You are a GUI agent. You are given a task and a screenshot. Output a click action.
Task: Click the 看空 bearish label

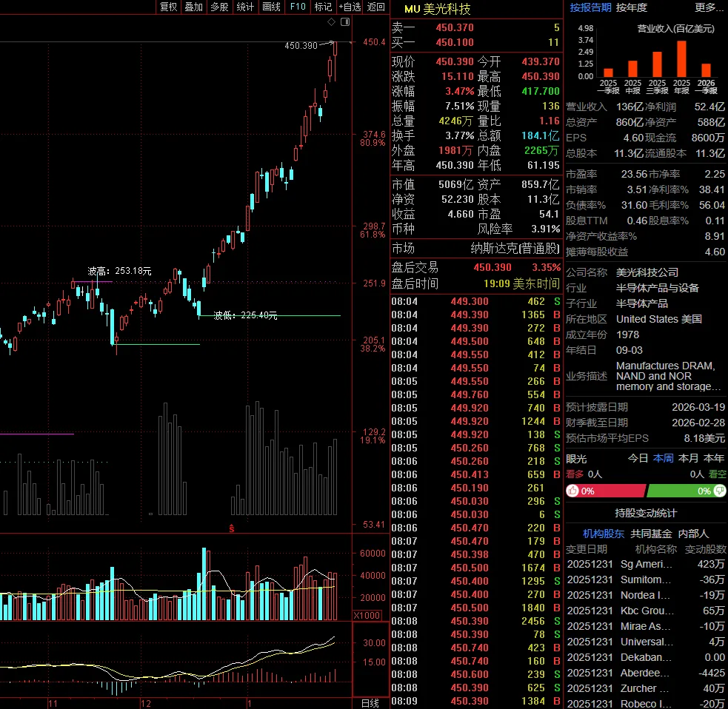coord(718,474)
